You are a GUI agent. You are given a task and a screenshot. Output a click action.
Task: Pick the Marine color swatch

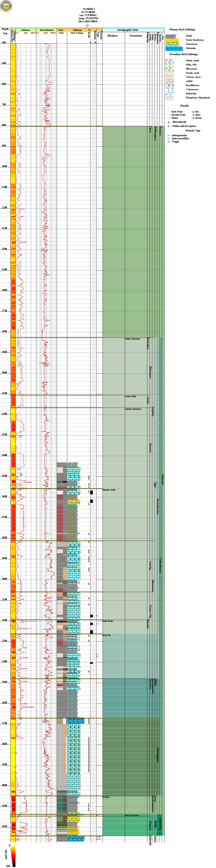[170, 118]
